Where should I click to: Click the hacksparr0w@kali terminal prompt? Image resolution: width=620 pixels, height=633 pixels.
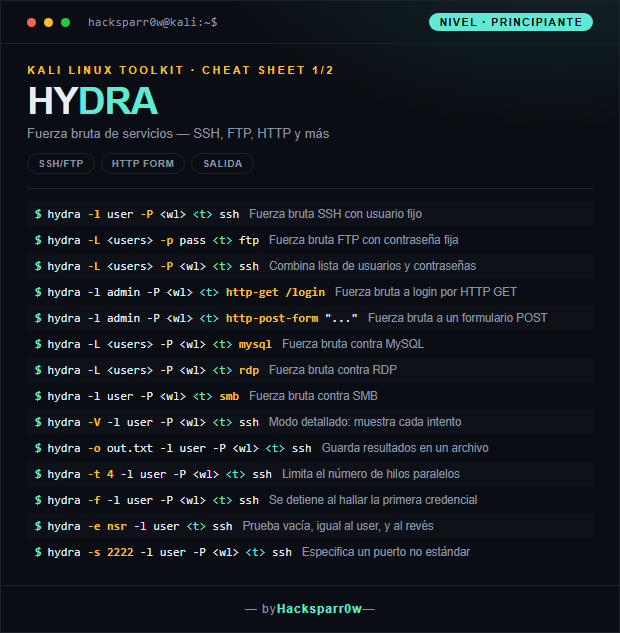153,22
